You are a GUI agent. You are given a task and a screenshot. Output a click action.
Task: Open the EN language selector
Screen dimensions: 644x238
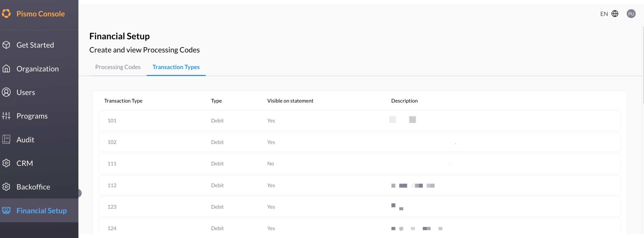(x=604, y=14)
